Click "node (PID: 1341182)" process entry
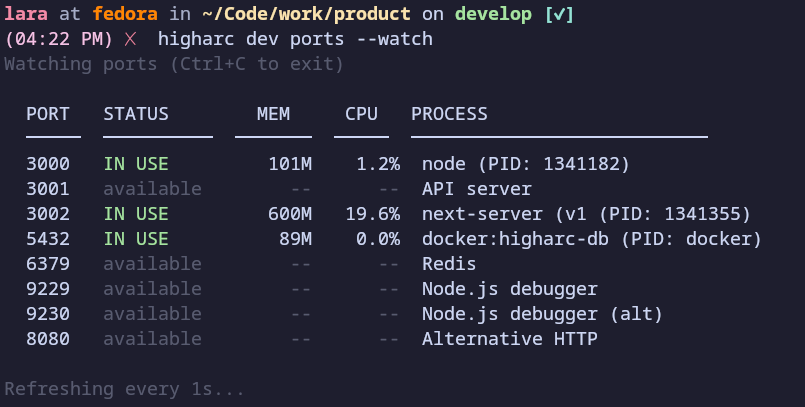 (526, 164)
